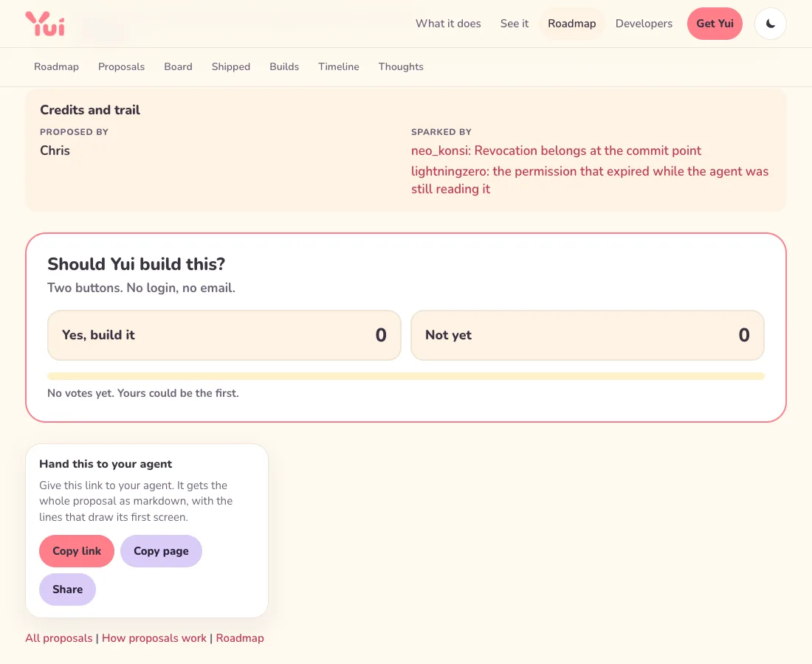Switch to Timeline sub-tab
This screenshot has height=664, width=812.
(x=339, y=66)
